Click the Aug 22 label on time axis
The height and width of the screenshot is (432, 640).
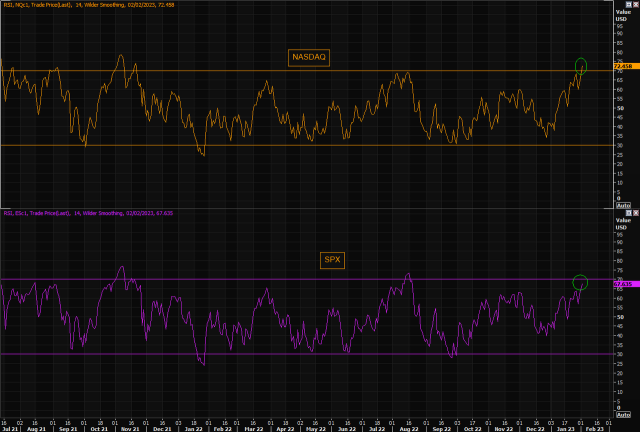point(409,429)
